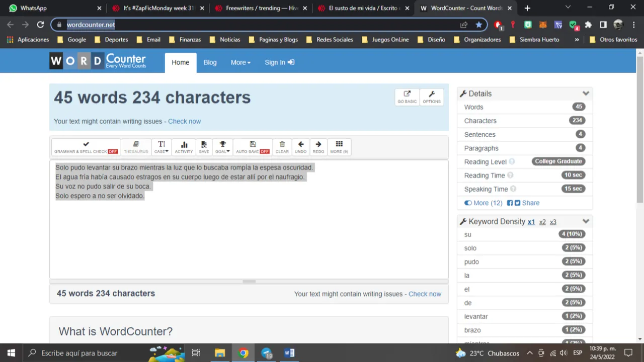This screenshot has height=362, width=644.
Task: Open File Explorer from taskbar
Action: pos(220,353)
